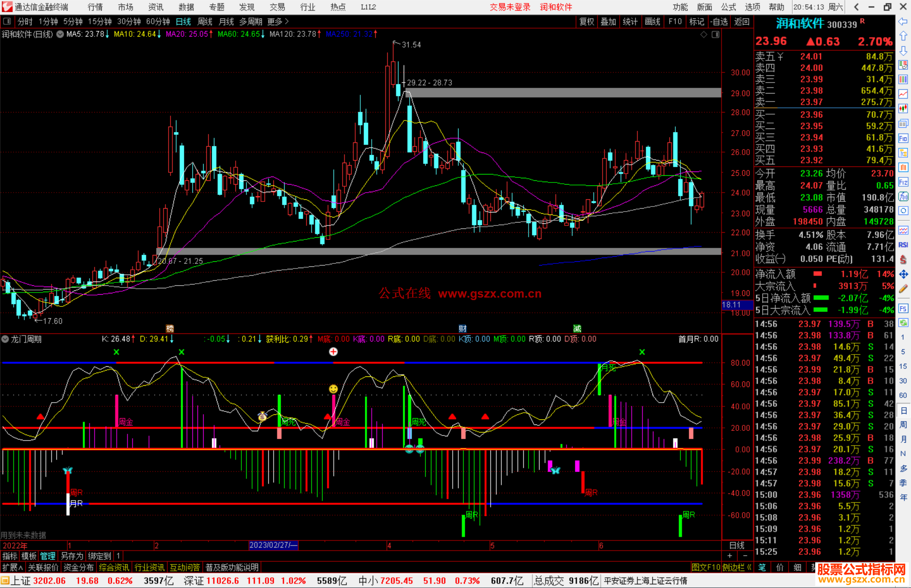The width and height of the screenshot is (911, 588).
Task: Click the up arrow icon in the sidebar
Action: point(903,36)
